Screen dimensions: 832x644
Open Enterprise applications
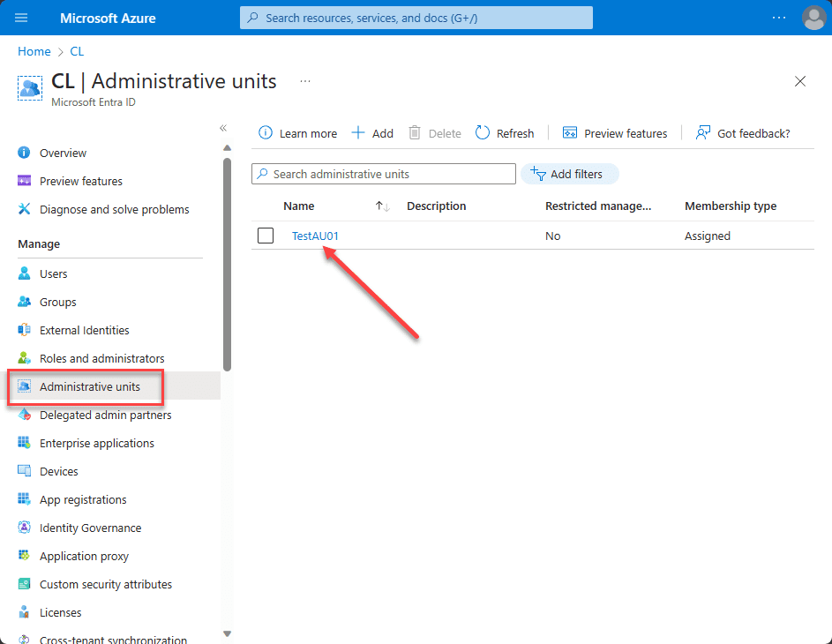point(96,444)
